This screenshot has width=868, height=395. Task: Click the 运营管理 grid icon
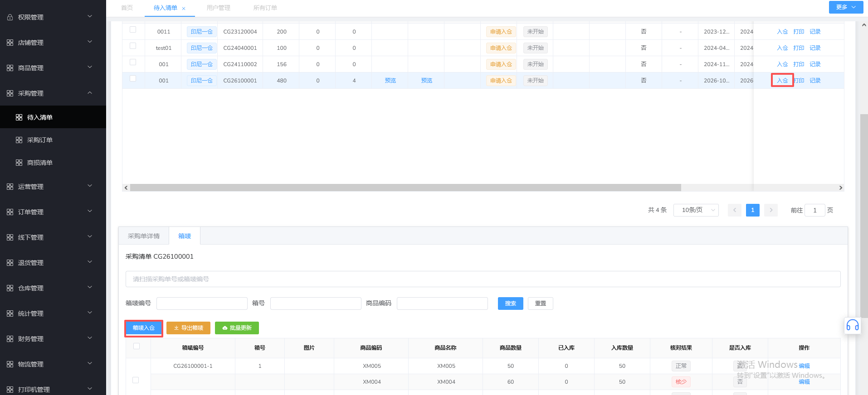click(10, 187)
